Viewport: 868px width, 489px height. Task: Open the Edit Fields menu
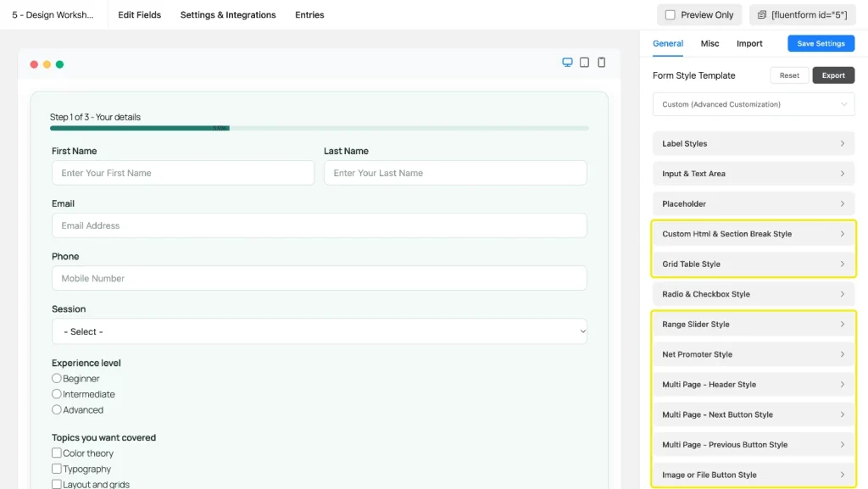click(140, 15)
